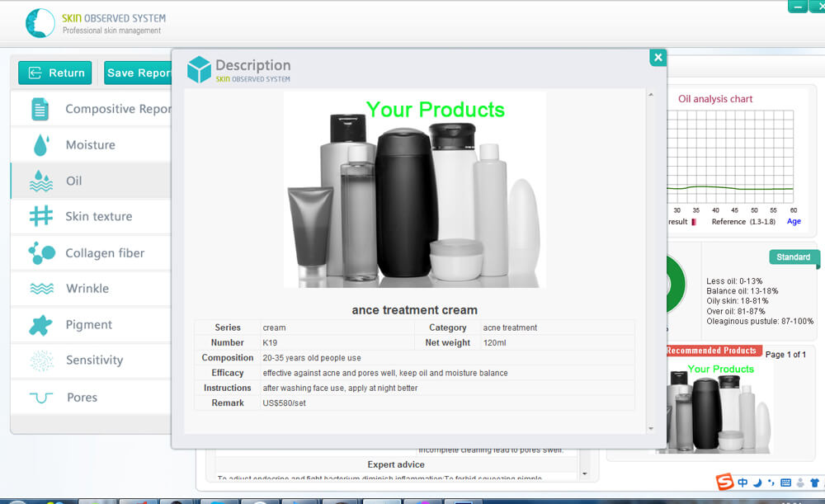Viewport: 825px width, 504px height.
Task: Open the Compositive Report section icon
Action: tap(40, 109)
